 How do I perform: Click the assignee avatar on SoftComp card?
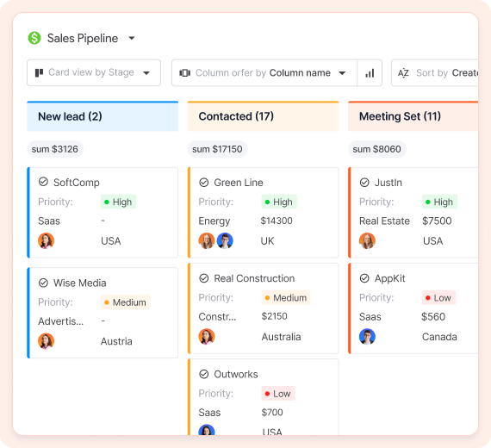point(46,240)
